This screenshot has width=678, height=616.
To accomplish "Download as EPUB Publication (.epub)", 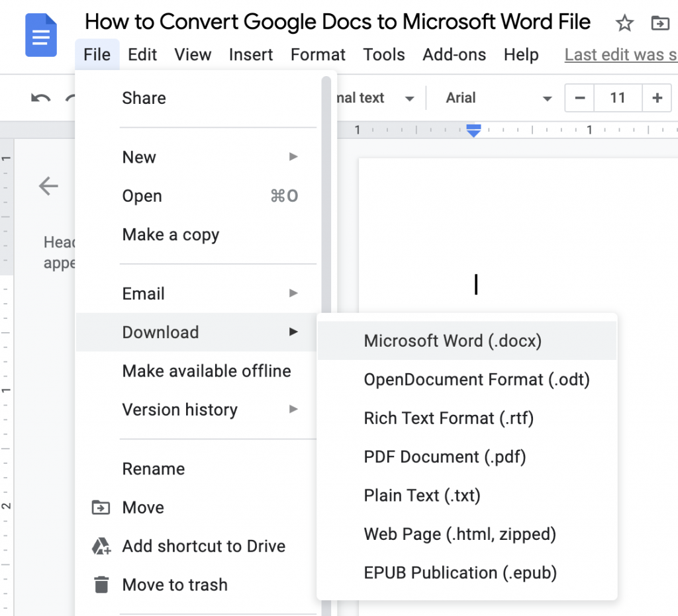I will click(467, 573).
